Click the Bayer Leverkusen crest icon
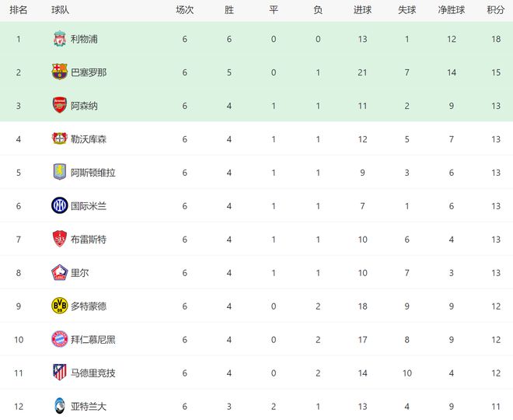Image resolution: width=513 pixels, height=420 pixels. [60, 138]
